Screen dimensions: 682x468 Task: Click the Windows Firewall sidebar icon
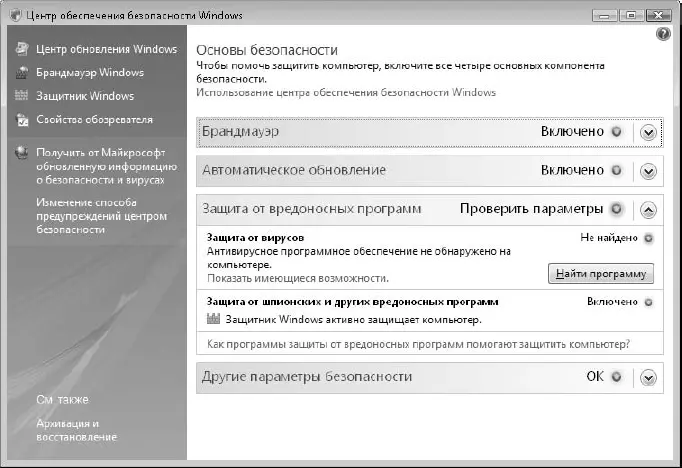22,72
